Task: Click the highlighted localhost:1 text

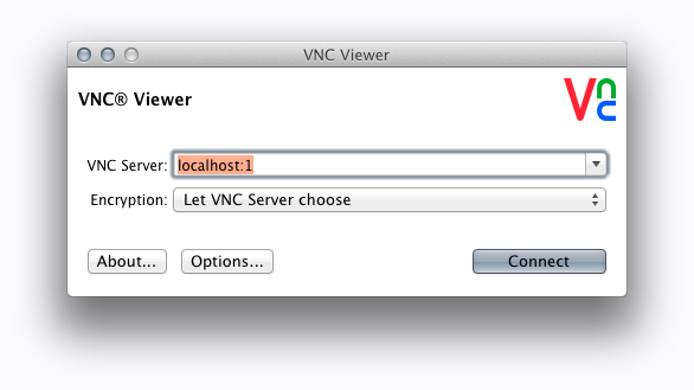Action: 215,165
